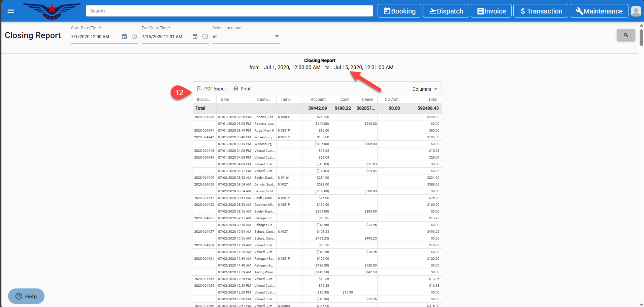Image resolution: width=644 pixels, height=307 pixels.
Task: Open the Select Location dropdown
Action: coord(246,36)
